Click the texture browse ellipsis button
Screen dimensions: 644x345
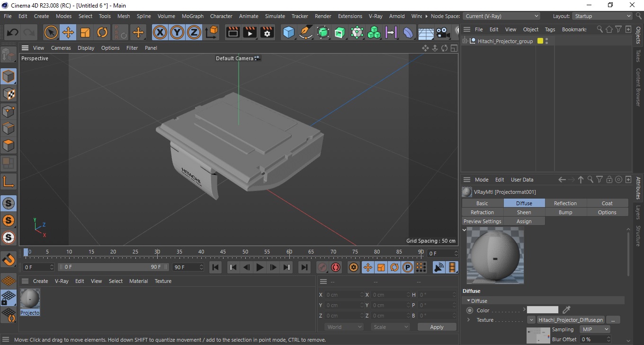tap(613, 320)
